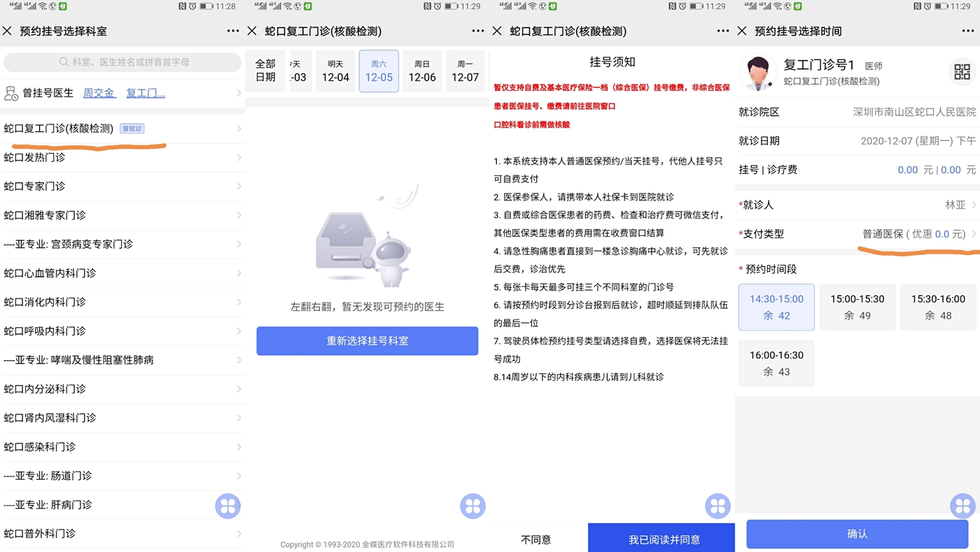Image resolution: width=980 pixels, height=552 pixels.
Task: Click the doctor-with-clock icon beside 曾挂号医生
Action: click(x=10, y=92)
